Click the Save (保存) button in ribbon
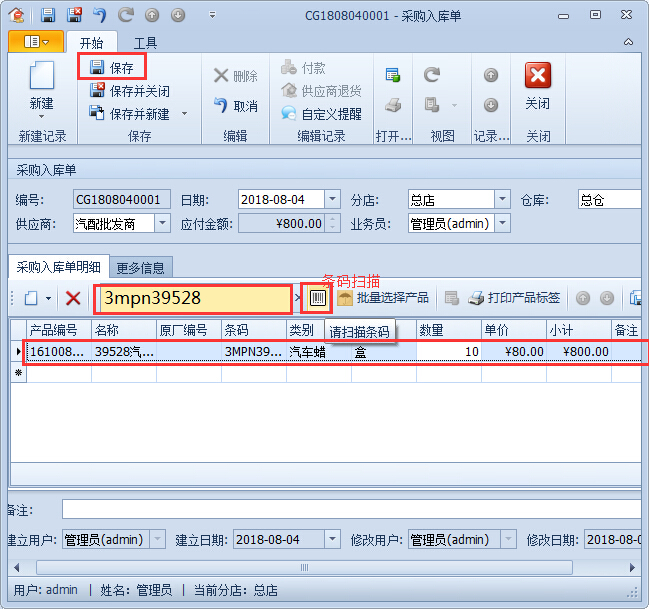The width and height of the screenshot is (649, 609). click(x=112, y=68)
